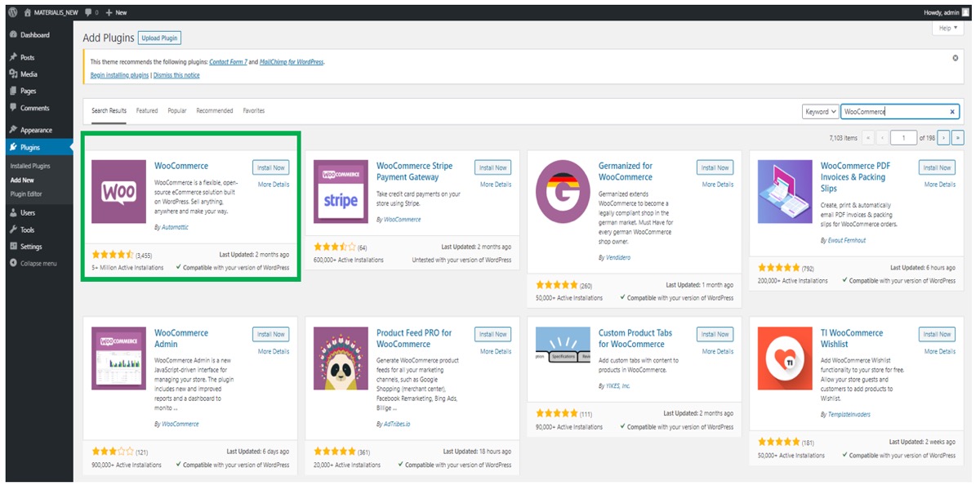The height and width of the screenshot is (490, 980).
Task: Expand the Help panel dropdown
Action: (947, 28)
